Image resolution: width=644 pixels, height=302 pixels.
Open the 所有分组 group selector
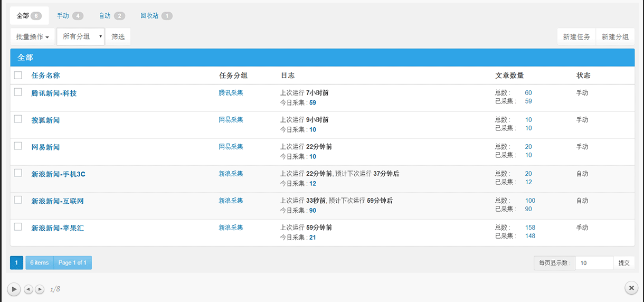click(x=80, y=36)
